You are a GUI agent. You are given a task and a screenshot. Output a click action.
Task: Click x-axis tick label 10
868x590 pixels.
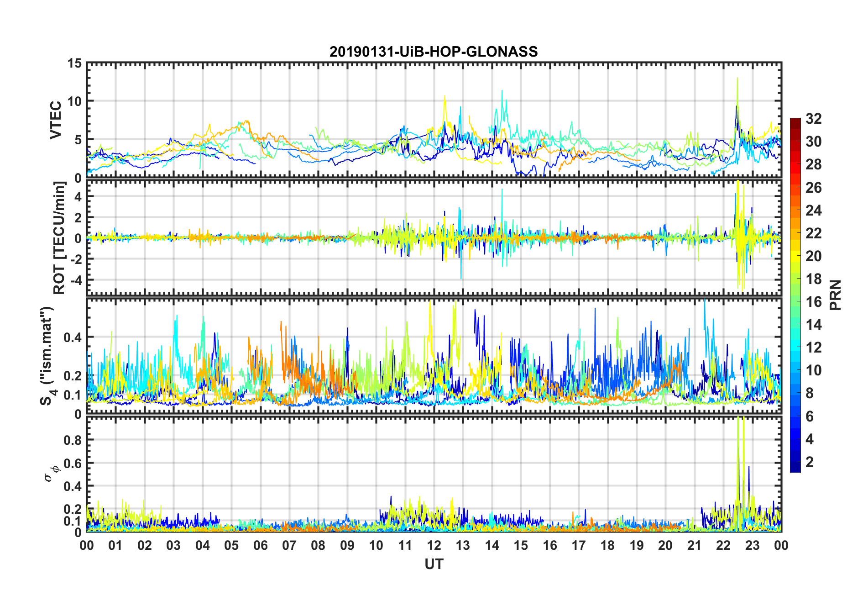(376, 545)
